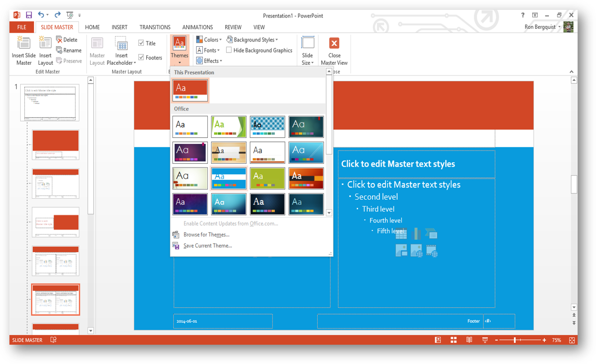Expand Background Styles options
Viewport: 596px width, 364px height.
tap(252, 39)
